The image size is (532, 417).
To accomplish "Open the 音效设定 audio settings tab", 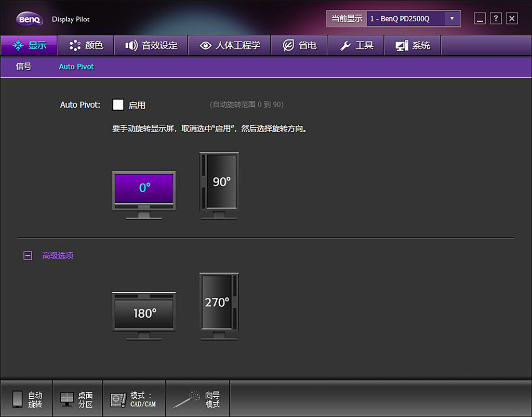I will [x=151, y=45].
